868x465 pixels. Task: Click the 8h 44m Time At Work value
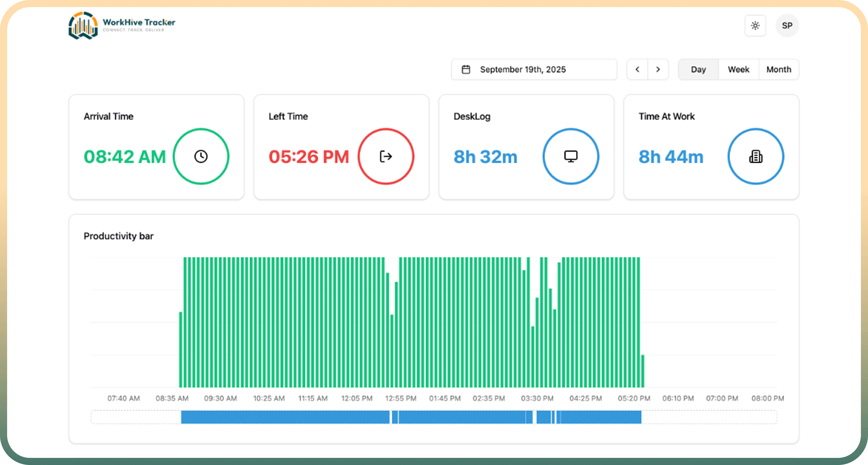tap(671, 157)
